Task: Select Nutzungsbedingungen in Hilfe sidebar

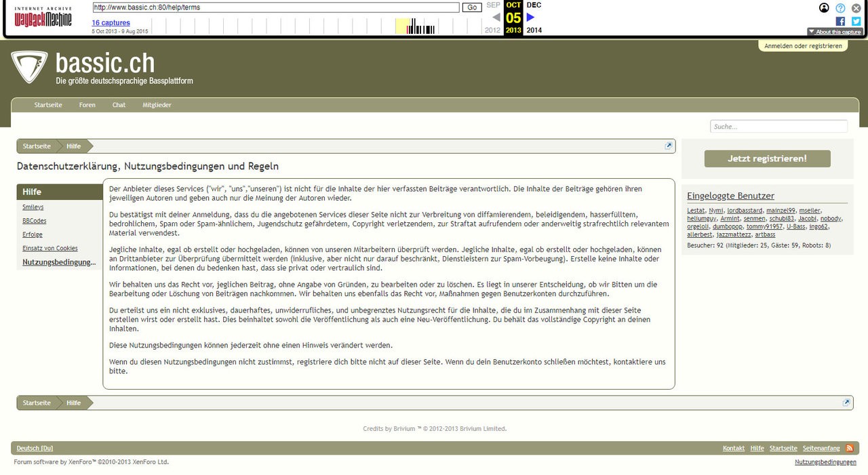Action: [58, 262]
